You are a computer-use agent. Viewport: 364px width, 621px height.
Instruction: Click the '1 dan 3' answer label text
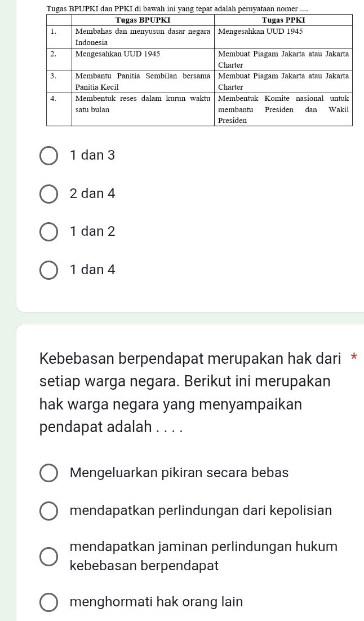[x=92, y=155]
